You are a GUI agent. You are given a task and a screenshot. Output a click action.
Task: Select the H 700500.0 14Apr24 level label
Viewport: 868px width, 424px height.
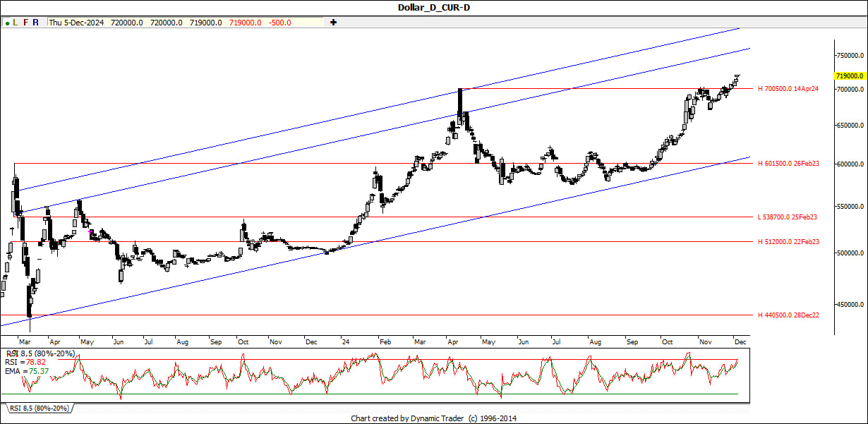point(788,89)
